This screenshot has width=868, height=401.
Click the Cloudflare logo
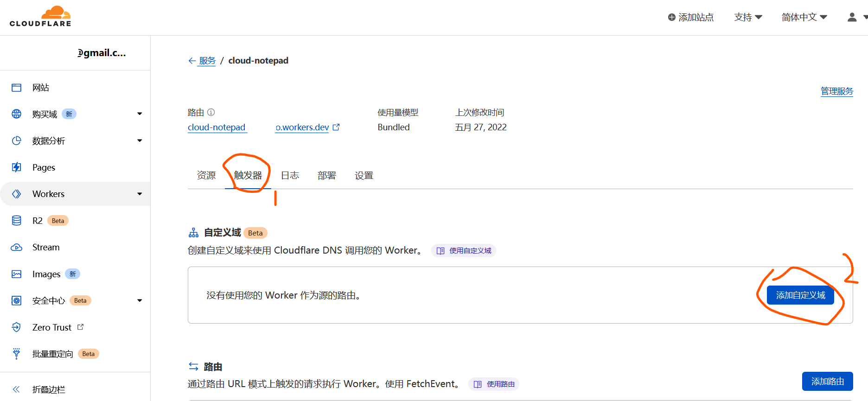(x=40, y=16)
